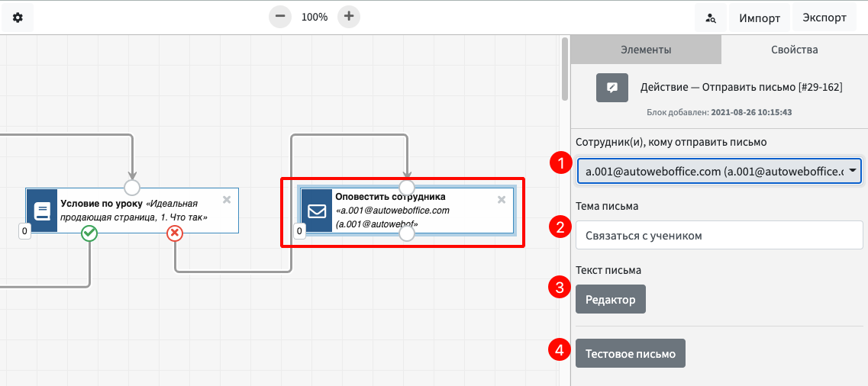
Task: Switch to the Элементы tab
Action: pyautogui.click(x=645, y=50)
